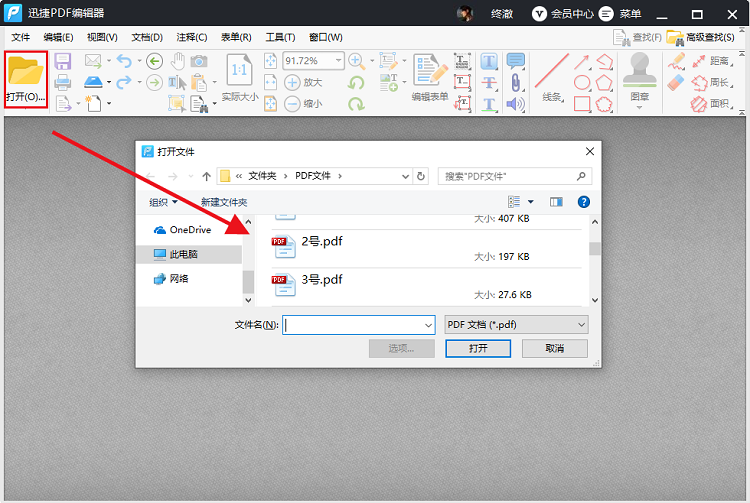Expand the recent locations dropdown in dialog
The height and width of the screenshot is (503, 750).
tap(191, 176)
